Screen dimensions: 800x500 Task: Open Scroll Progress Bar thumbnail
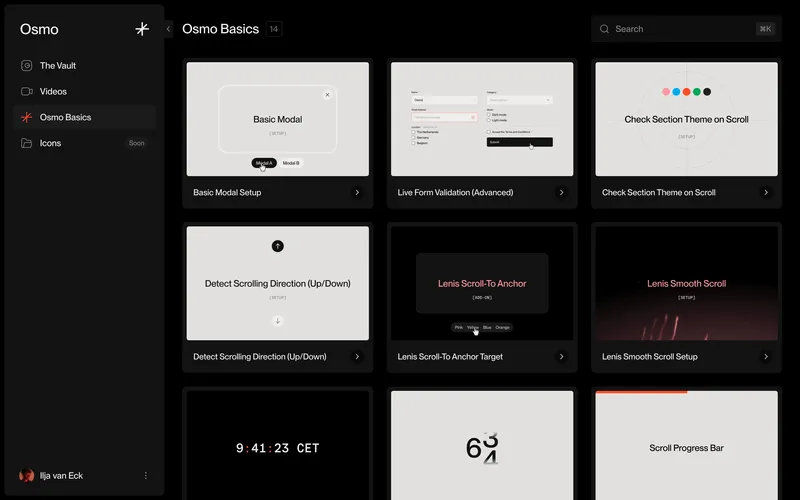tap(687, 446)
